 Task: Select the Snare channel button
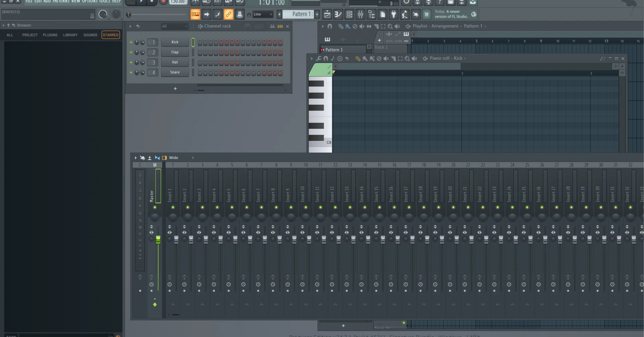[175, 72]
